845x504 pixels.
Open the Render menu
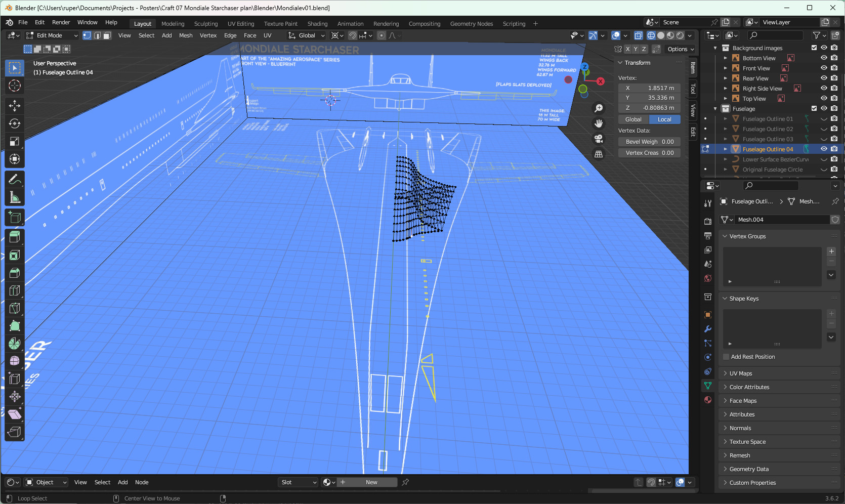tap(61, 22)
